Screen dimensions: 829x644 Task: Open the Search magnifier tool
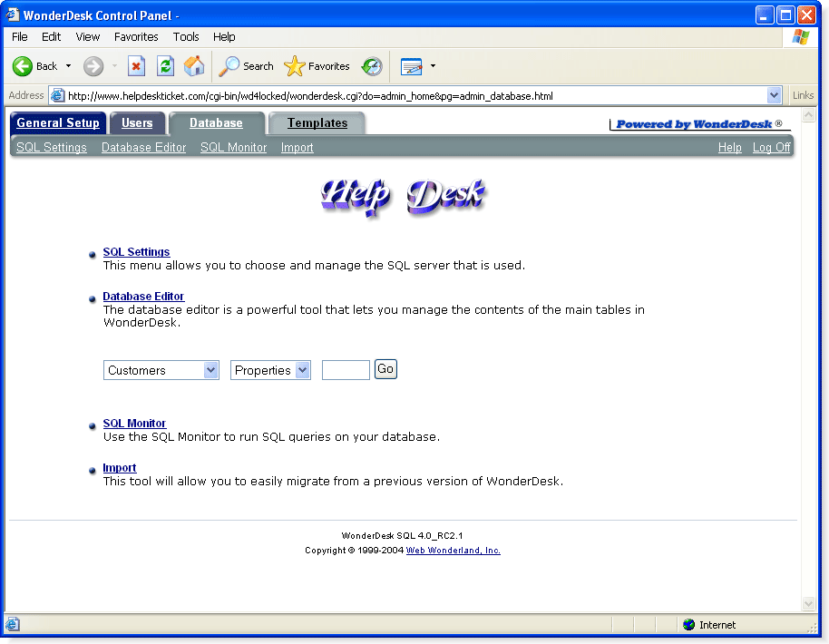[229, 66]
